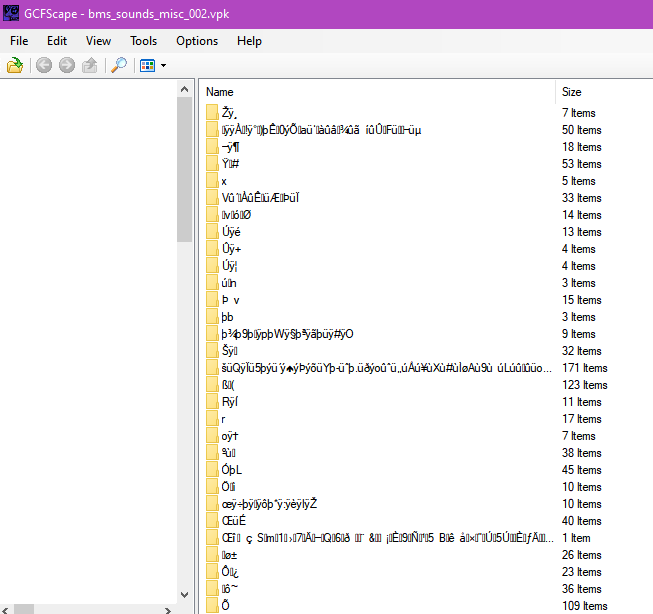Click the 45 Items size cell
Screen dimensions: 653x614
(582, 470)
